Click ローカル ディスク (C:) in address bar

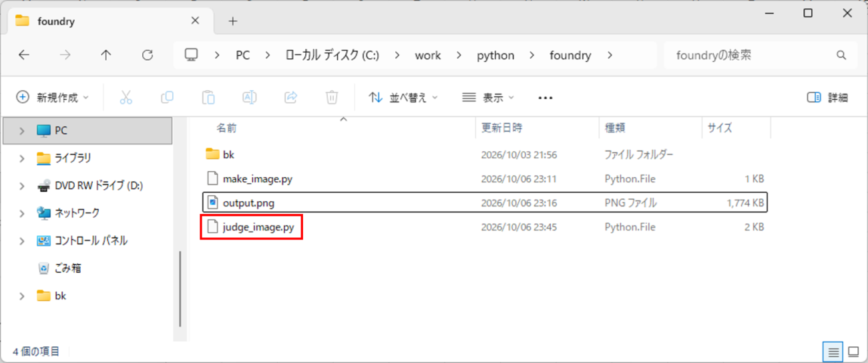pyautogui.click(x=332, y=55)
